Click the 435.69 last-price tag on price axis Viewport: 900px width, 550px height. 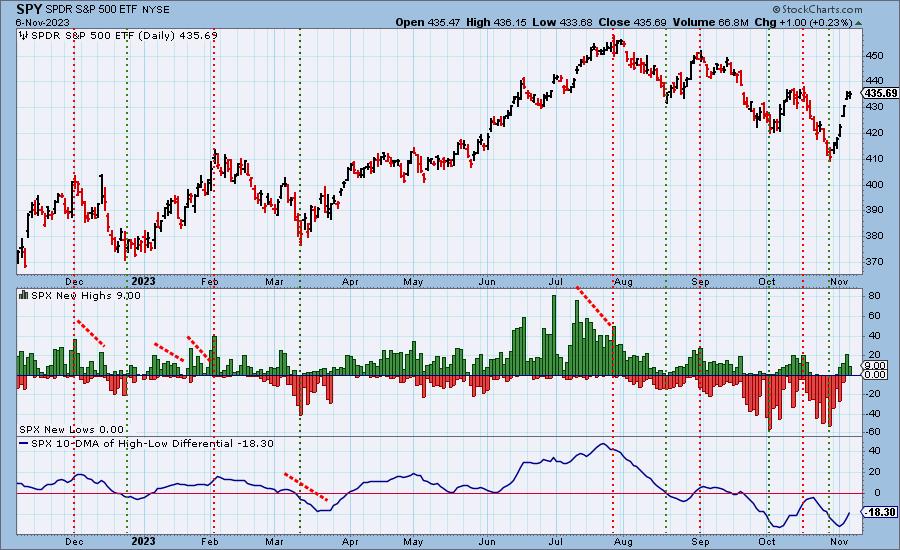click(x=880, y=93)
